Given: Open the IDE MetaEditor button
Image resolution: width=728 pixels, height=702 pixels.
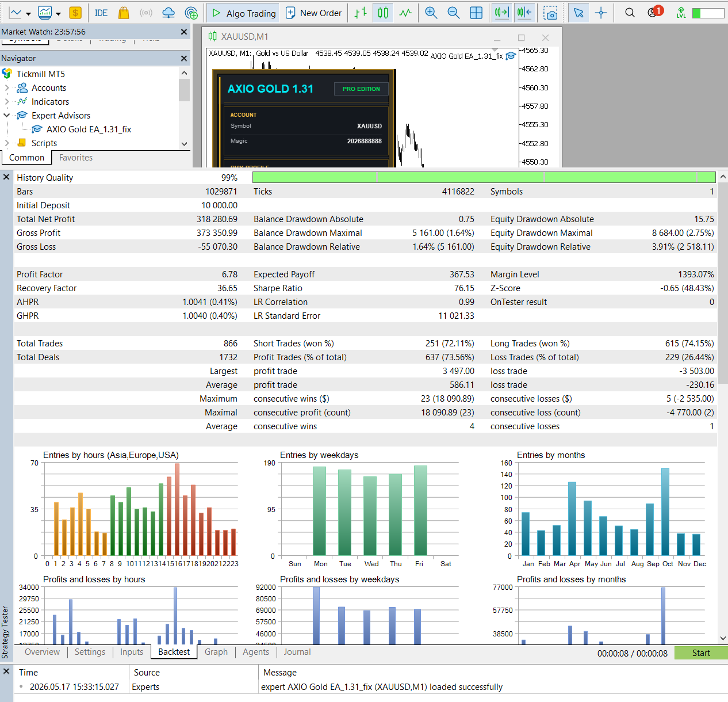Looking at the screenshot, I should point(101,13).
